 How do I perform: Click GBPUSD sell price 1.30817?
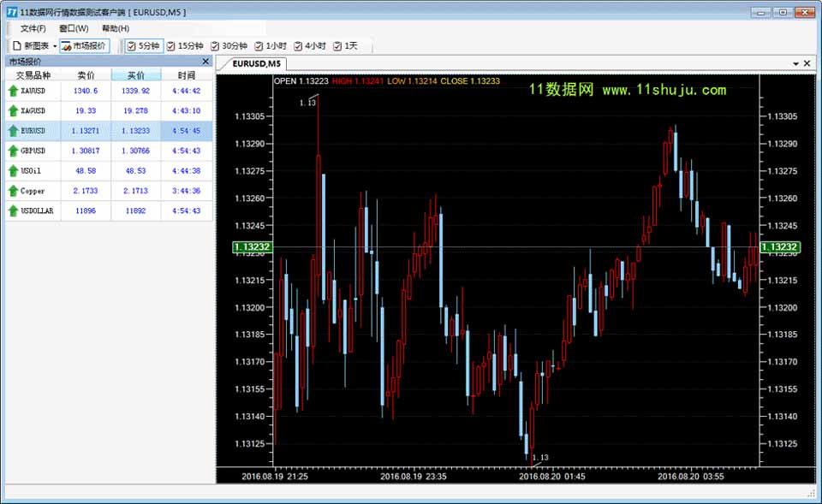coord(86,151)
